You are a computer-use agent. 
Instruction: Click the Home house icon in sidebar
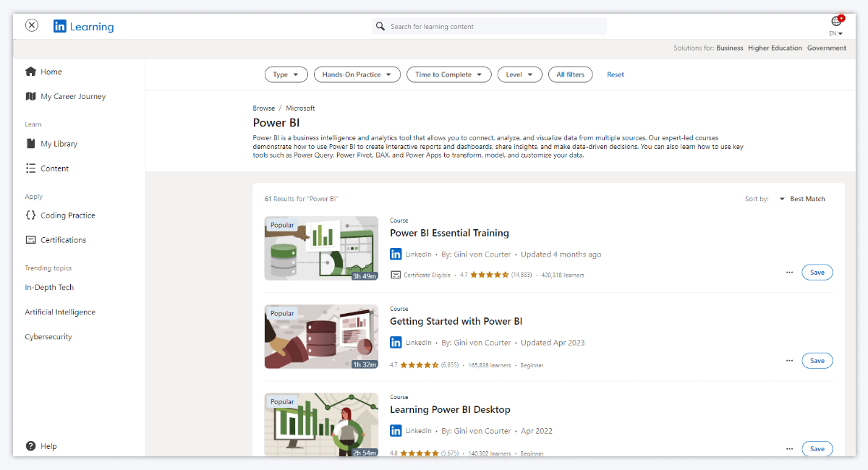[x=30, y=72]
